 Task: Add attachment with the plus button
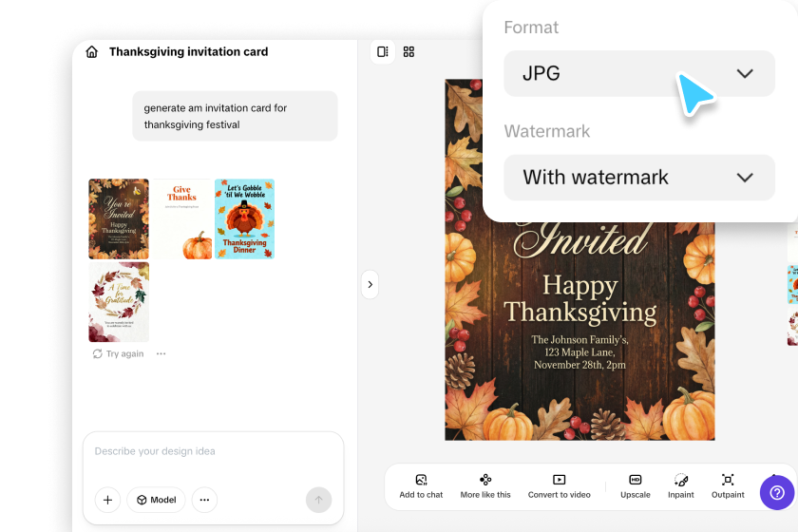(108, 500)
